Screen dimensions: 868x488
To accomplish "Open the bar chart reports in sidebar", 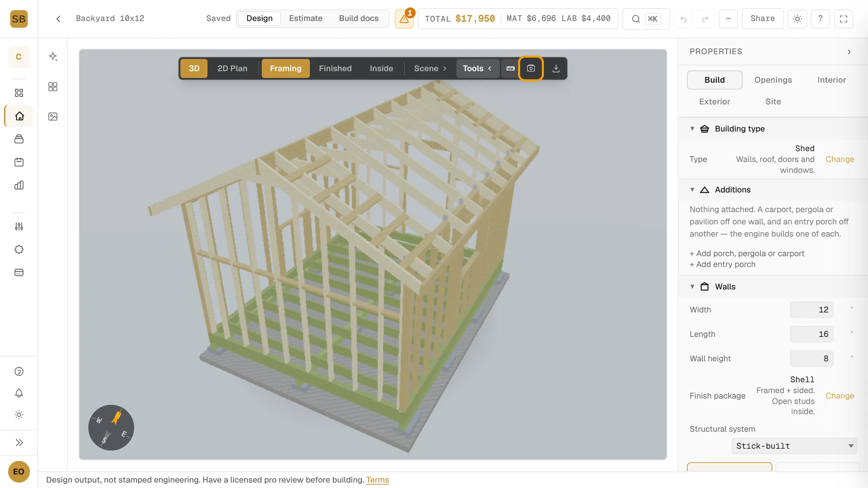I will click(19, 185).
